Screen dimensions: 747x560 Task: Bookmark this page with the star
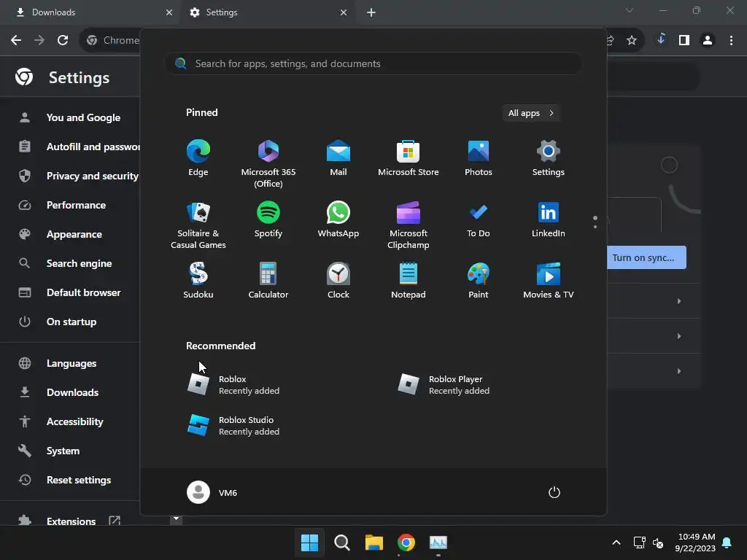pyautogui.click(x=632, y=41)
